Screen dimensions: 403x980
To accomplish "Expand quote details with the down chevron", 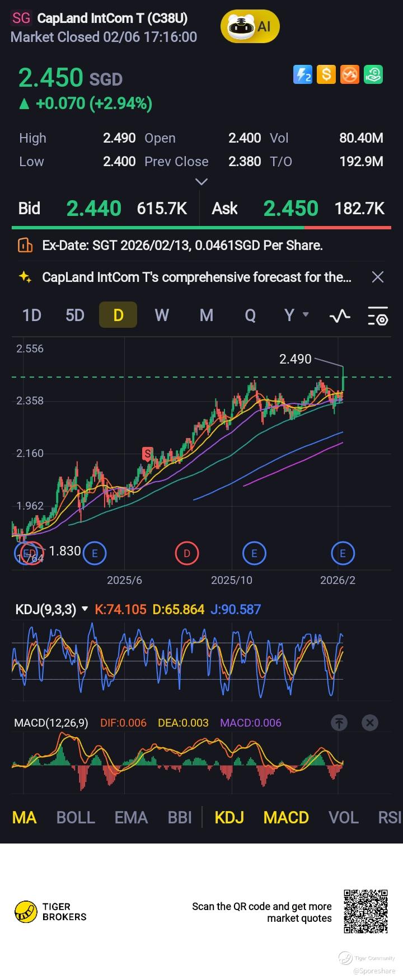I will click(201, 182).
